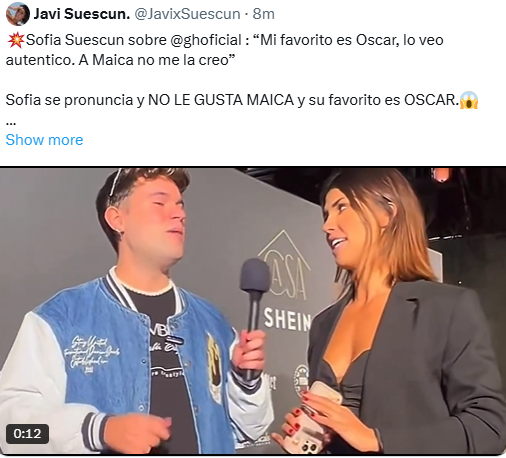Click the collision emoji in the tweet
506x458 pixels.
[x=15, y=40]
